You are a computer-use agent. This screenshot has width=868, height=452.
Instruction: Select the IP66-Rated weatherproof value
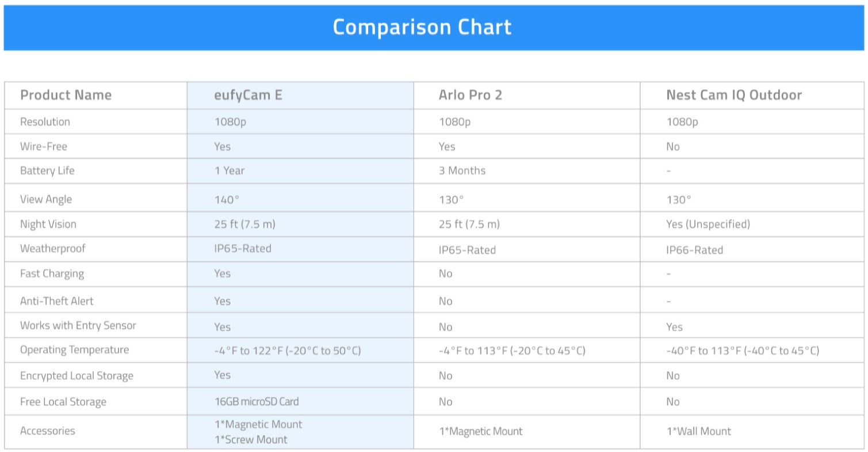(x=694, y=250)
